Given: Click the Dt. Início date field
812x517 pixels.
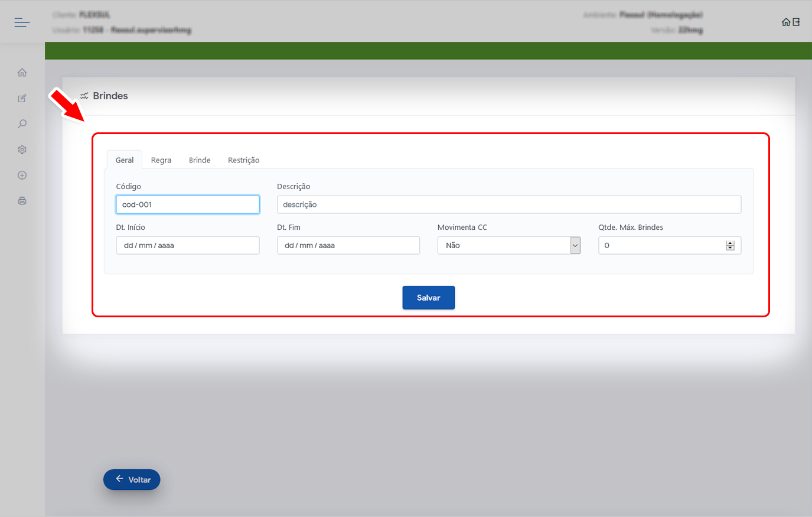Looking at the screenshot, I should 187,245.
